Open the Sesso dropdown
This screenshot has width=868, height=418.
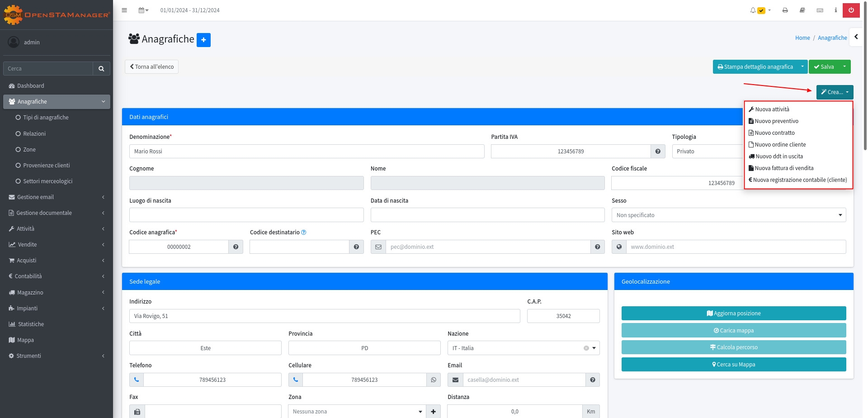tap(728, 215)
